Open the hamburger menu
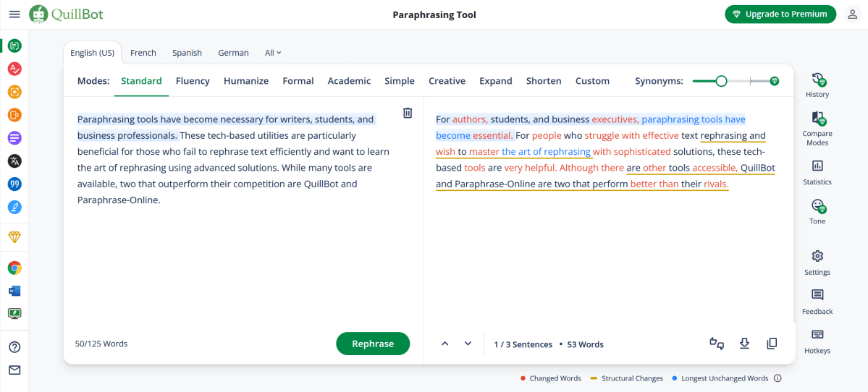Image resolution: width=868 pixels, height=392 pixels. tap(14, 14)
